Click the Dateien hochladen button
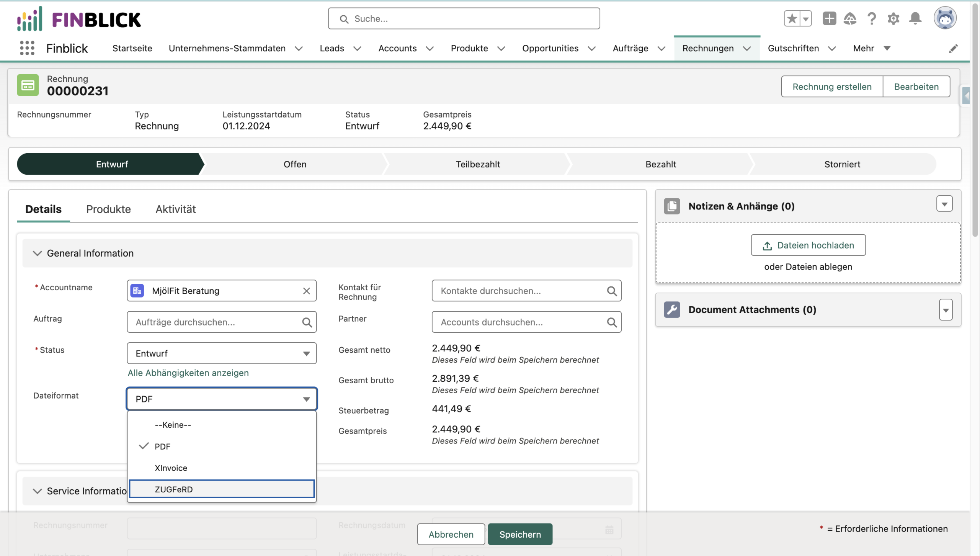Screen dimensions: 980x556 tap(808, 245)
